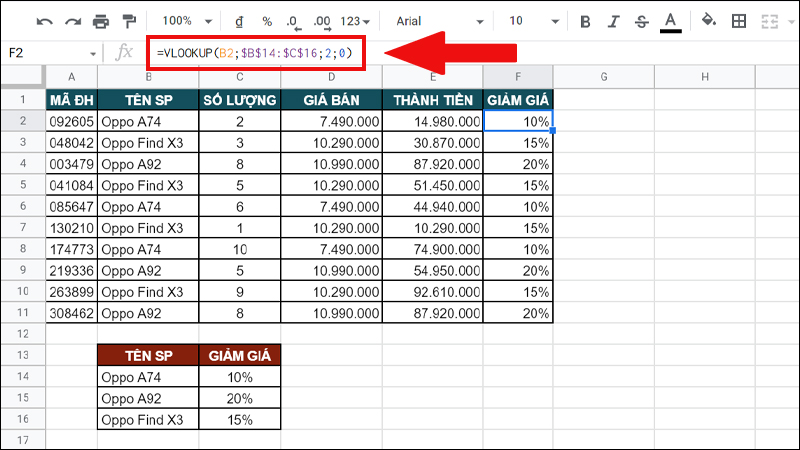This screenshot has width=800, height=450.
Task: Select the Paint format roller icon
Action: point(130,21)
